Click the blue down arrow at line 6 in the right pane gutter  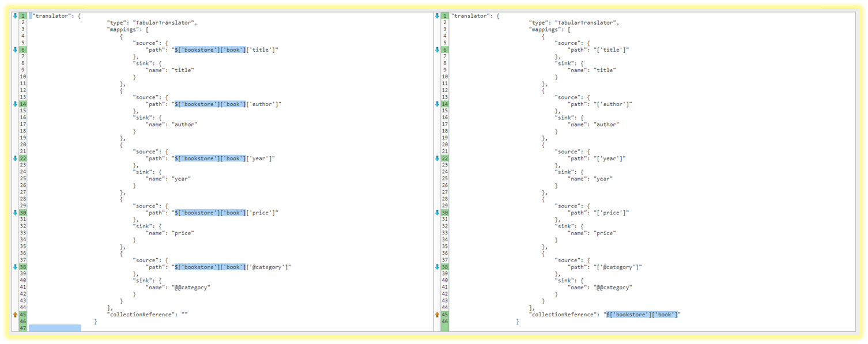[x=438, y=50]
